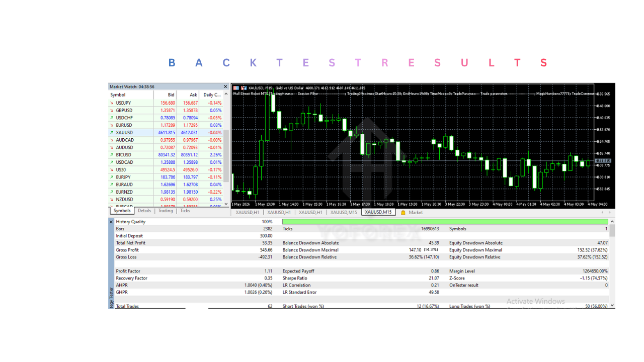
Task: Switch to the Symbols tab
Action: point(122,211)
